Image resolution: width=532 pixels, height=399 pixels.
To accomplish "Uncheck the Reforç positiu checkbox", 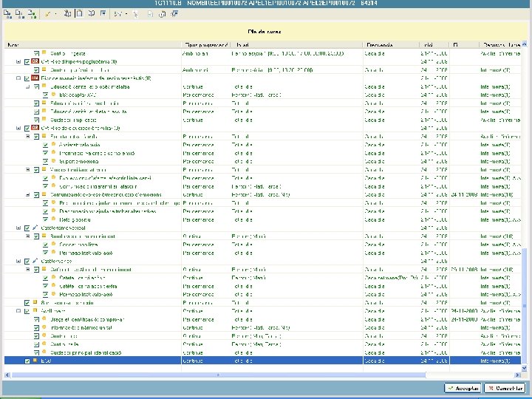I will (x=46, y=220).
